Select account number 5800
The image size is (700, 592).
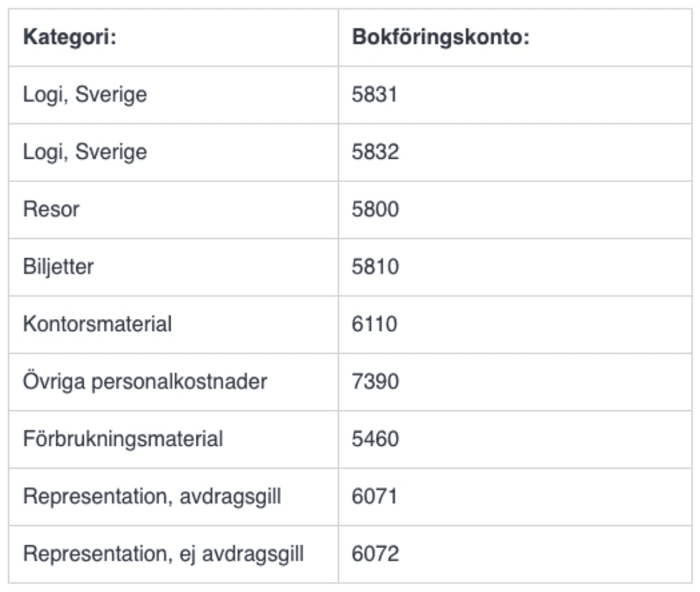(x=375, y=209)
